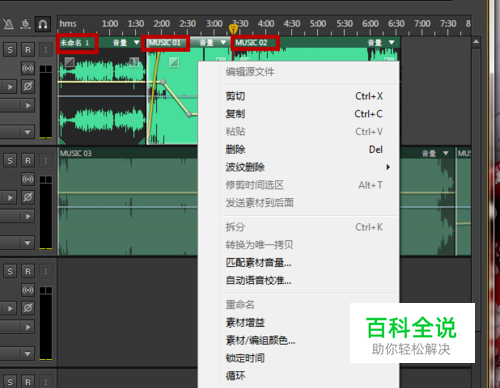Click track 3 phase invert icon
The height and width of the screenshot is (388, 500).
click(28, 308)
